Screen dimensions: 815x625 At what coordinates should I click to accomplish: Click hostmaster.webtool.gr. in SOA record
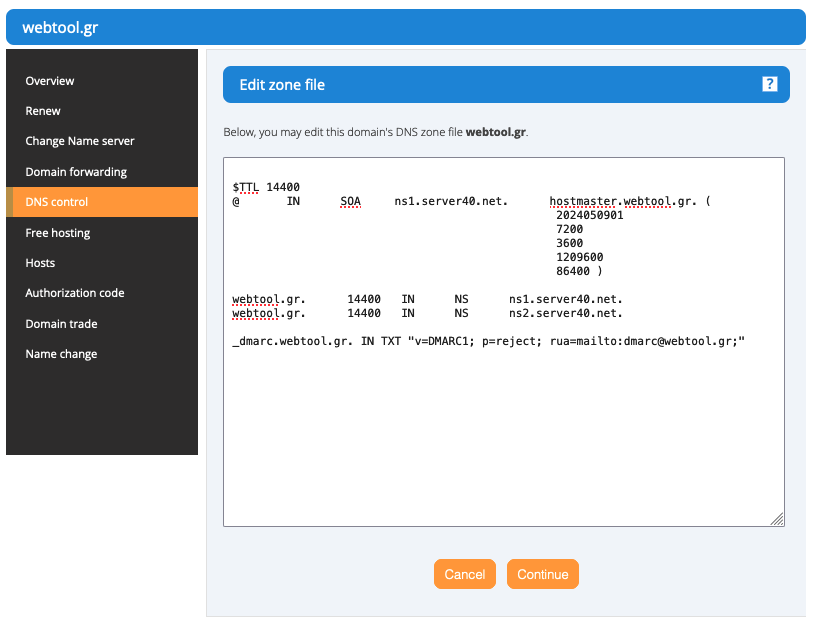pos(623,201)
